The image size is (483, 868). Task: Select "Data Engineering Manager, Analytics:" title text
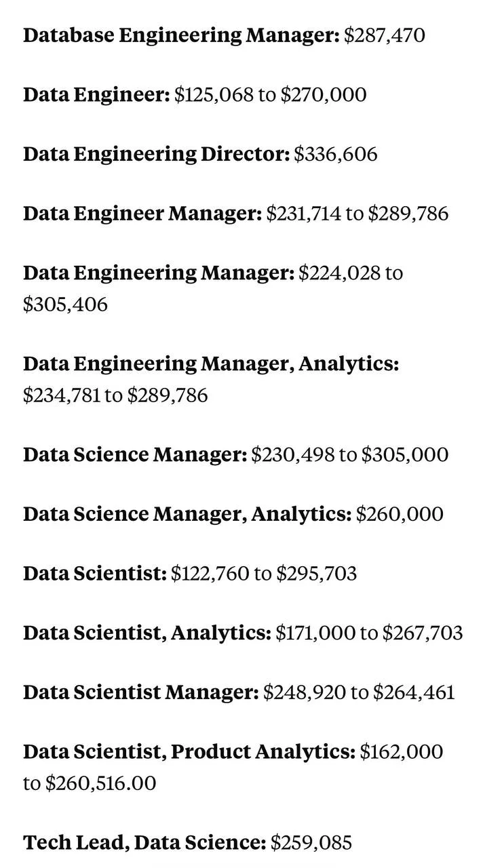point(211,364)
